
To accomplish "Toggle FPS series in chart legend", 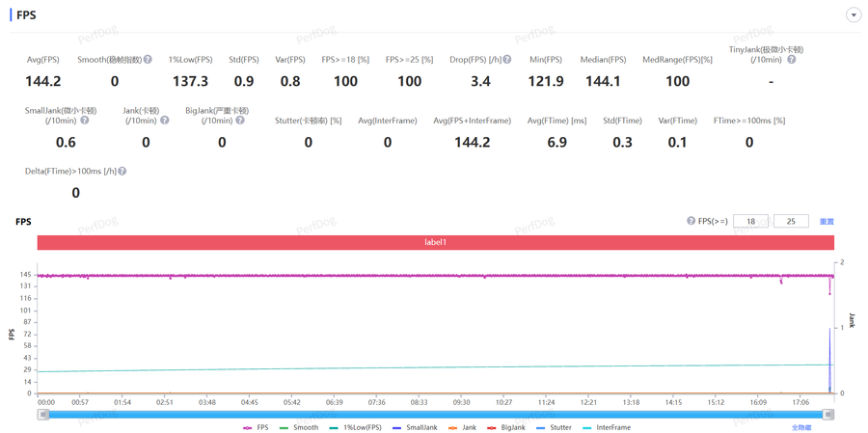I will (256, 427).
